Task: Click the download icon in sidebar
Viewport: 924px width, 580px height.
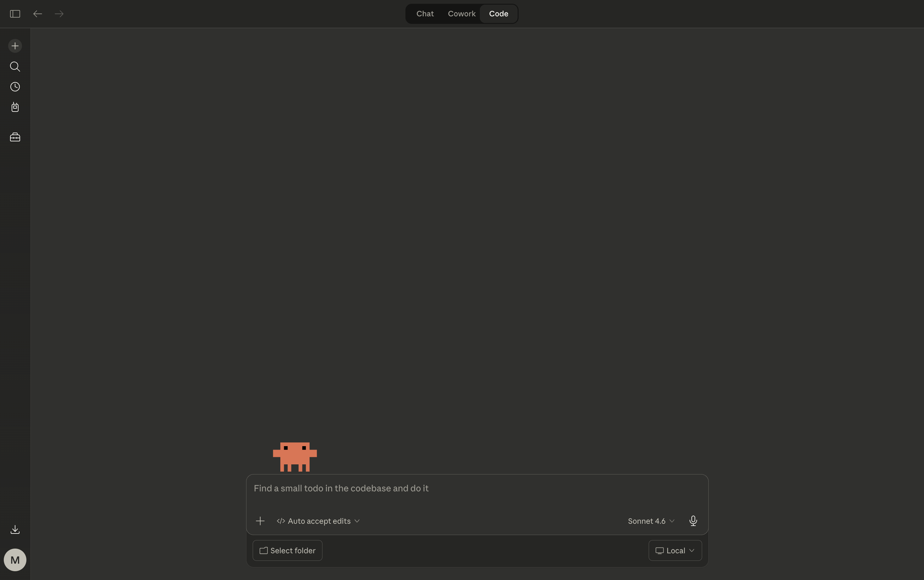Action: pyautogui.click(x=15, y=529)
